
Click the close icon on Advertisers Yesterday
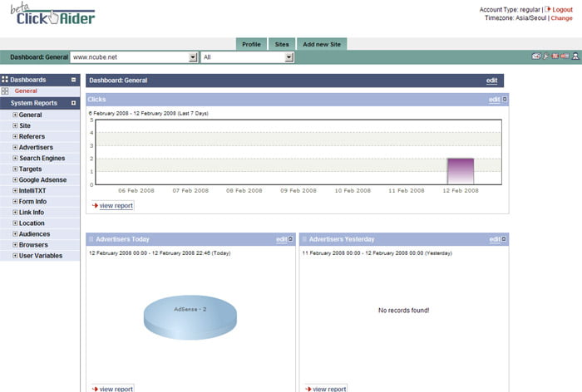point(505,239)
